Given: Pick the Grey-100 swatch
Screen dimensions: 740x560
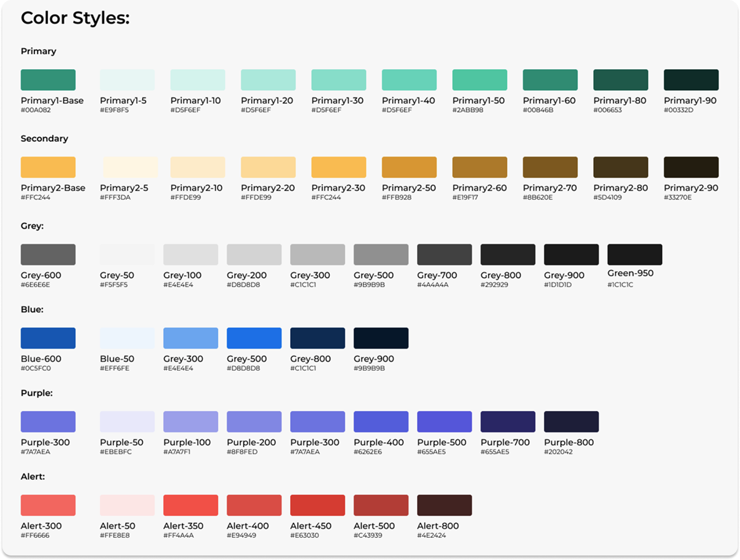Looking at the screenshot, I should coord(191,254).
